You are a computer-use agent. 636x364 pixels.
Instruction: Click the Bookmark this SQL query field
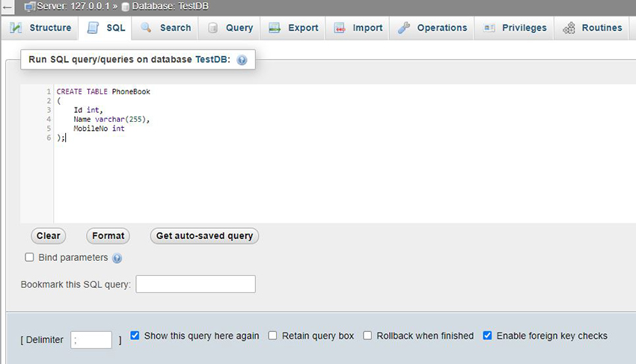pyautogui.click(x=195, y=284)
